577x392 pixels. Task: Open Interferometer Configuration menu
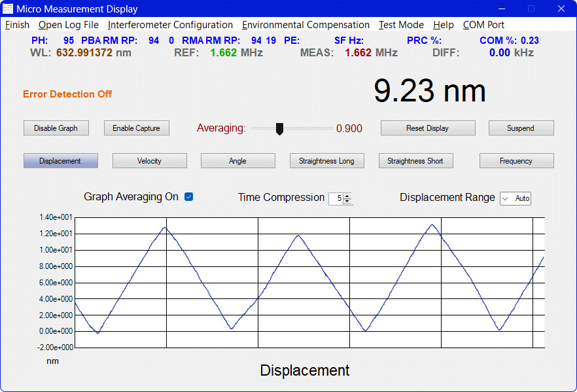[170, 25]
